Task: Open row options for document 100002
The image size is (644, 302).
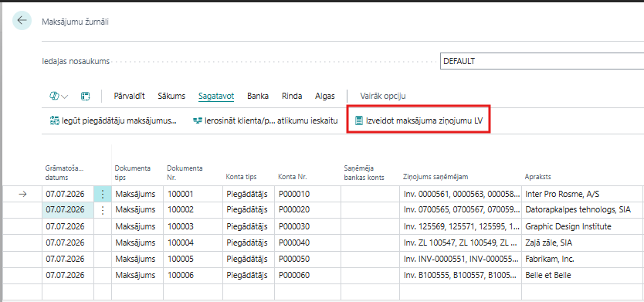Action: [103, 210]
